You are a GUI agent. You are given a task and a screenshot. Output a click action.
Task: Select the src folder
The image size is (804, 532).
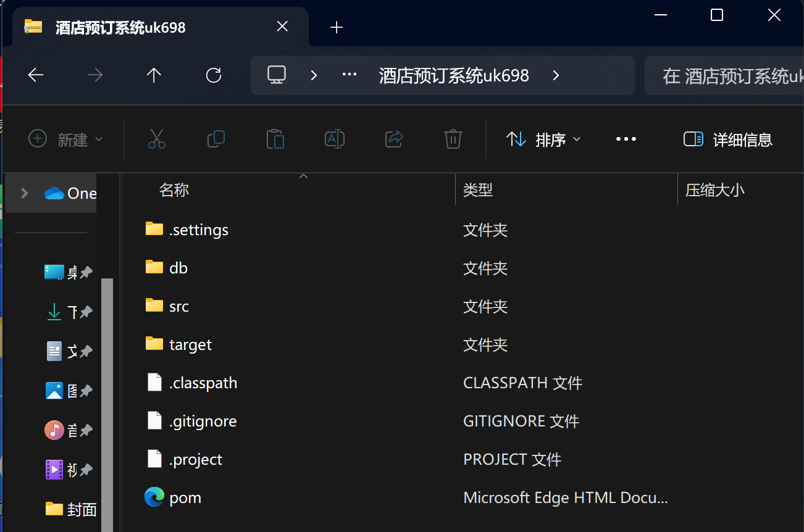pos(178,306)
